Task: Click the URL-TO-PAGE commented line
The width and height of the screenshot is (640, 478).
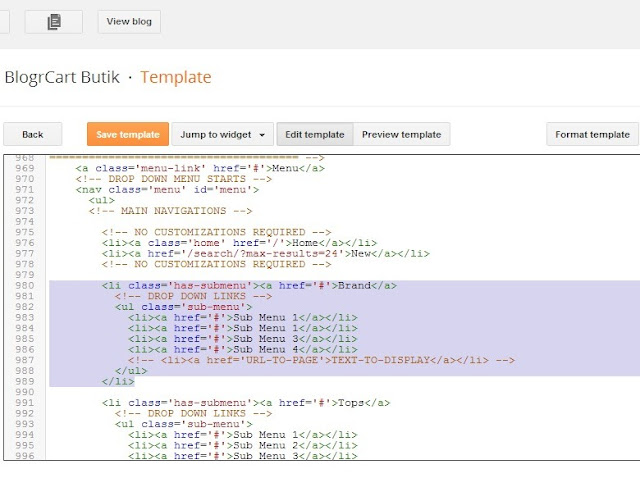Action: (322, 360)
